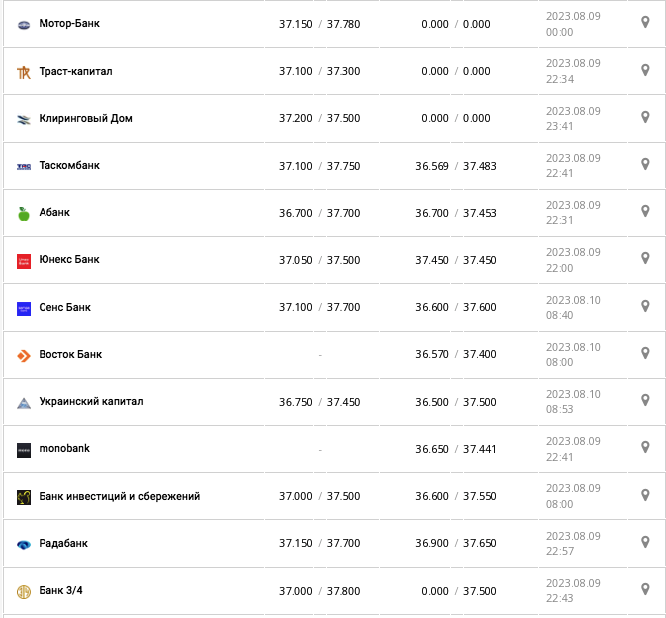Open the Таскомбанк name link
666x618 pixels.
point(69,165)
